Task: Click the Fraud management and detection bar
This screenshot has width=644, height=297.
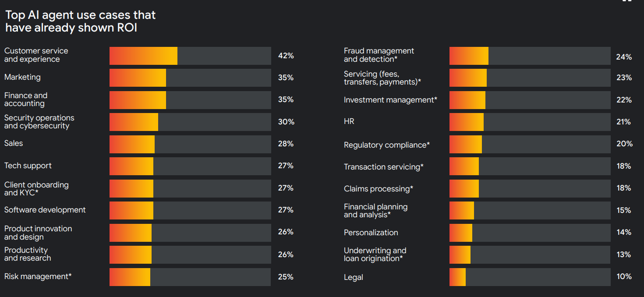Action: tap(469, 56)
